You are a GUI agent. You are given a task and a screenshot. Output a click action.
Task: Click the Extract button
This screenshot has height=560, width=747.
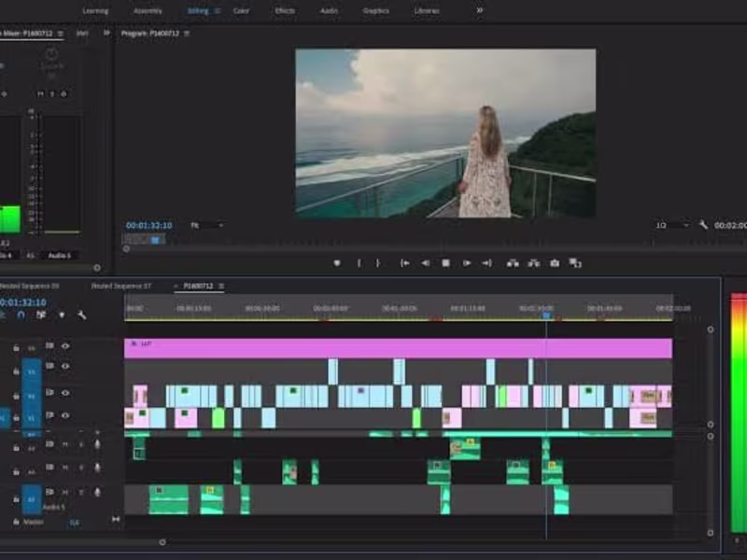tap(533, 263)
